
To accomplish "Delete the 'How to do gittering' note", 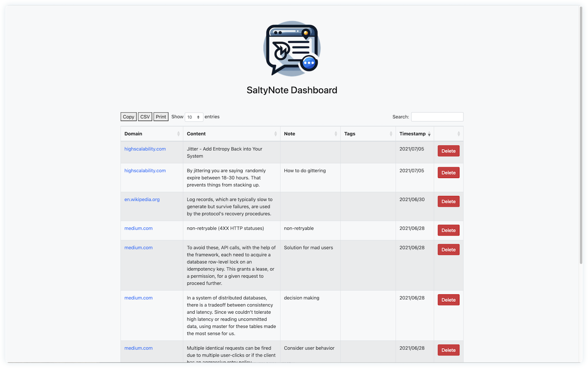I will coord(448,172).
